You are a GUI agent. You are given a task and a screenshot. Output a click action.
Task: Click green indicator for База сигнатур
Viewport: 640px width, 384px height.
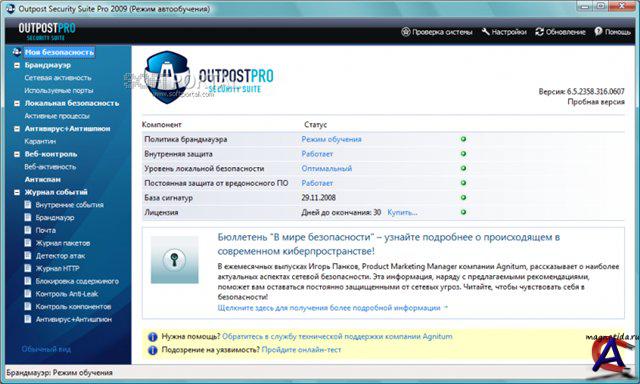point(463,198)
